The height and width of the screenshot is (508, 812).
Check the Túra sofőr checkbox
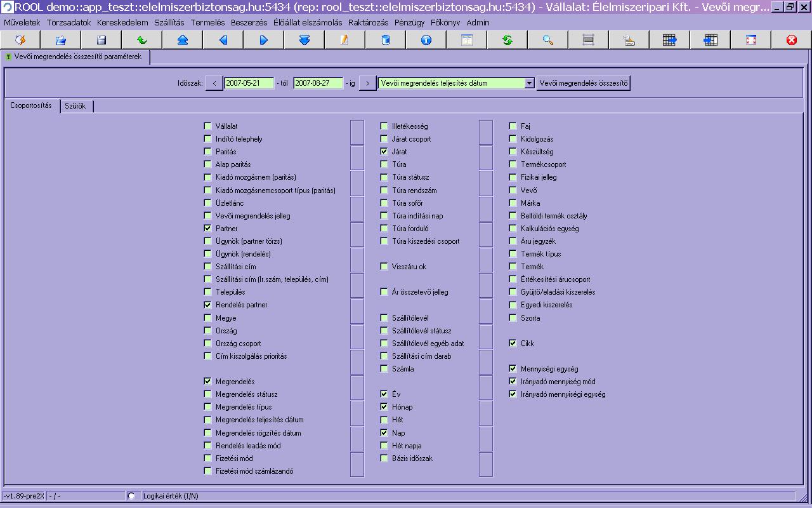point(384,203)
